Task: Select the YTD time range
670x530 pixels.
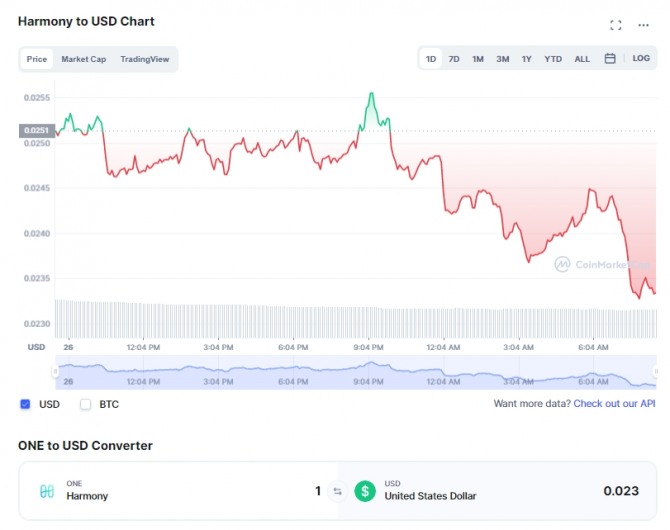Action: click(553, 59)
